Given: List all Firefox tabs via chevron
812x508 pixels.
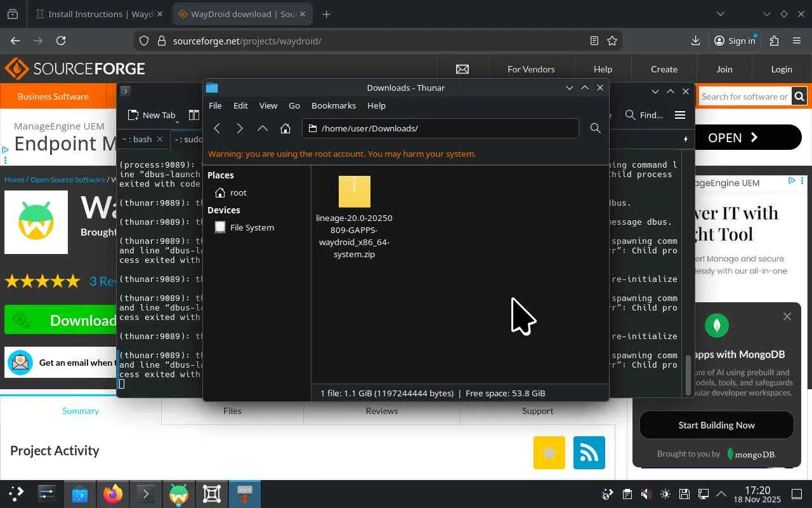Looking at the screenshot, I should point(721,14).
